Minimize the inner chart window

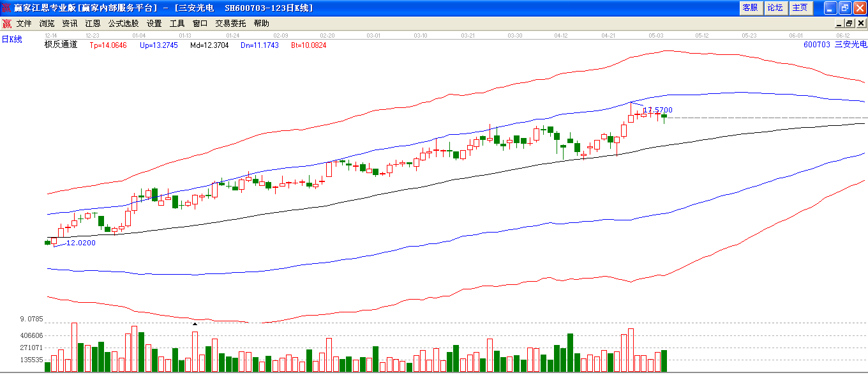coord(840,24)
